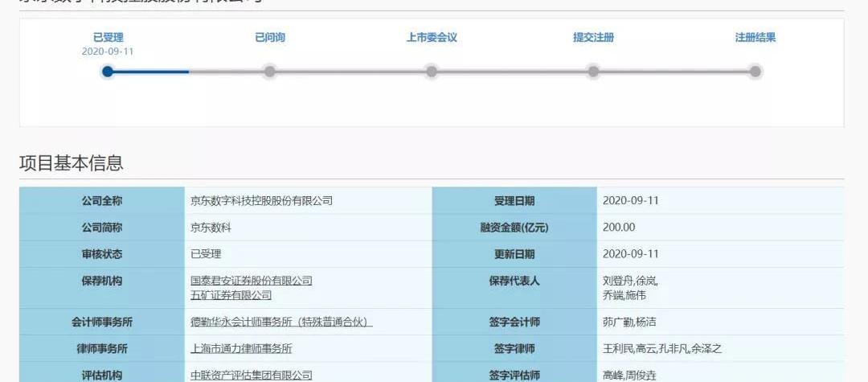Click the blue dot under 已受理
Image resolution: width=868 pixels, height=382 pixels.
[108, 72]
